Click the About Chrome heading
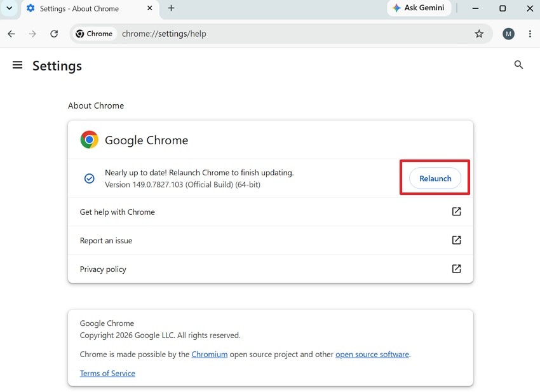 (x=96, y=105)
